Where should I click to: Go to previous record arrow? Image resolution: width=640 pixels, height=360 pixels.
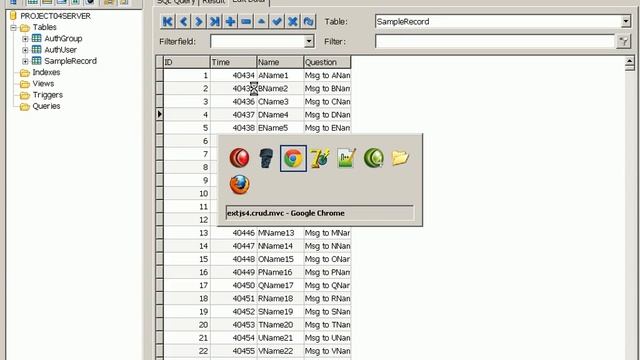pyautogui.click(x=183, y=21)
